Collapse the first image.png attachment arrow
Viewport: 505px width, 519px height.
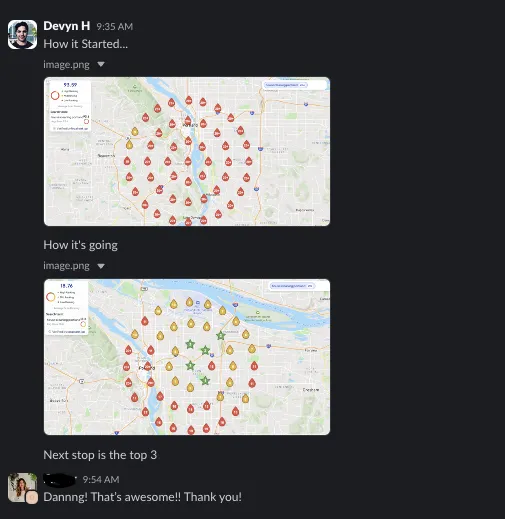[101, 64]
